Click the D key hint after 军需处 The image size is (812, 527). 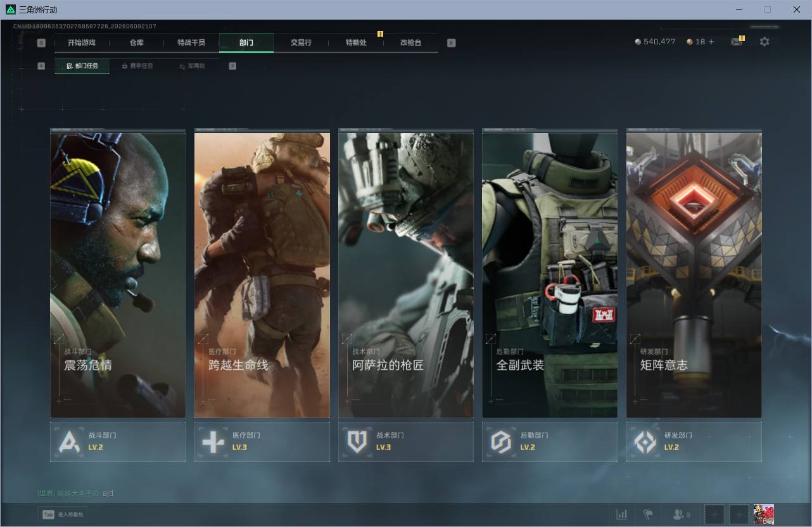pyautogui.click(x=232, y=66)
